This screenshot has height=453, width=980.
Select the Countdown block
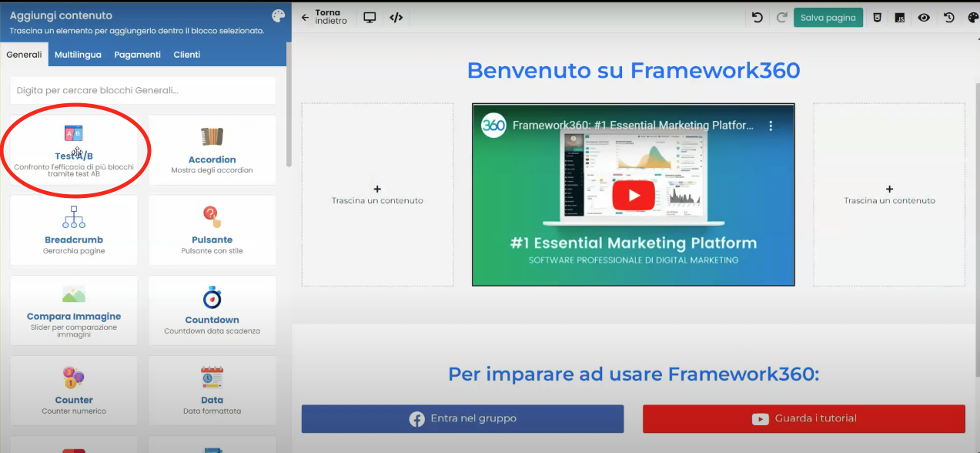tap(212, 310)
